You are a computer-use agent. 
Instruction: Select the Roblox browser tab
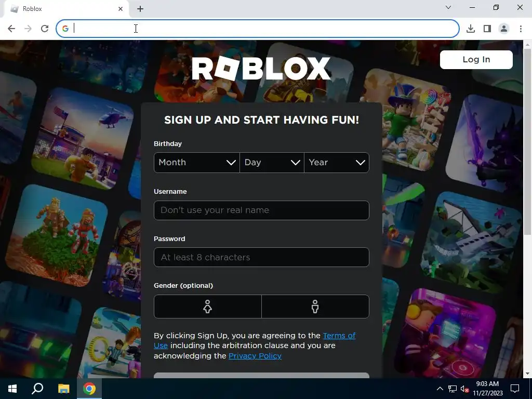[66, 9]
